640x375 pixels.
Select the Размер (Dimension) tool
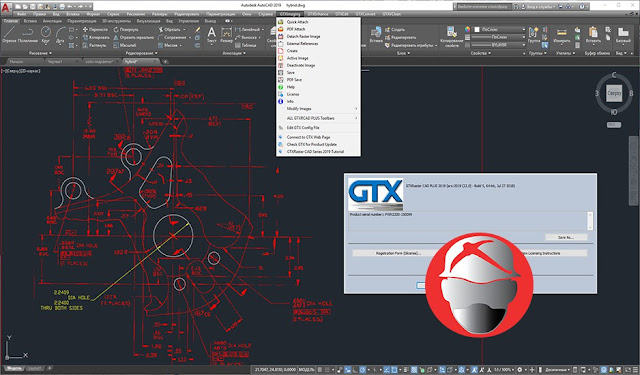coord(227,35)
